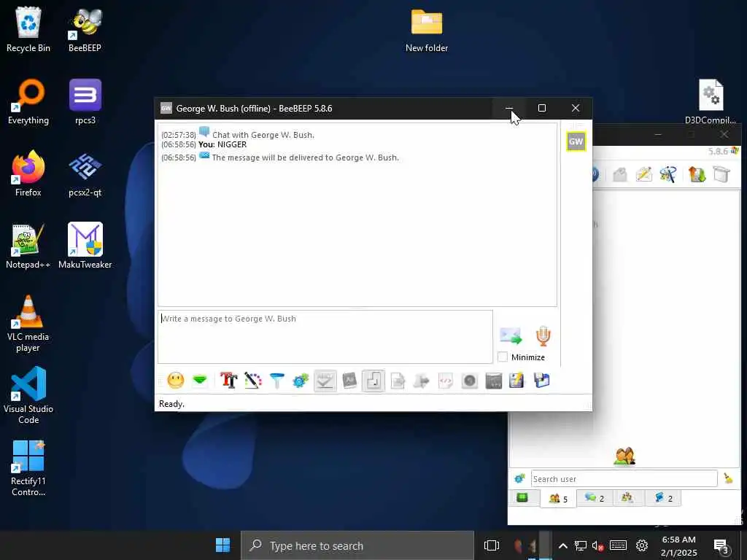747x560 pixels.
Task: Select the rpcs3 desktop icon
Action: [x=85, y=101]
